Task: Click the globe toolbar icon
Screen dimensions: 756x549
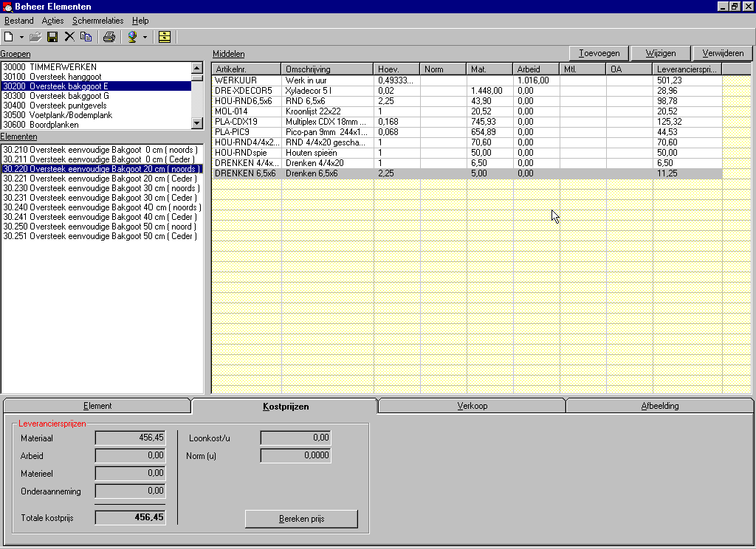Action: (x=132, y=37)
